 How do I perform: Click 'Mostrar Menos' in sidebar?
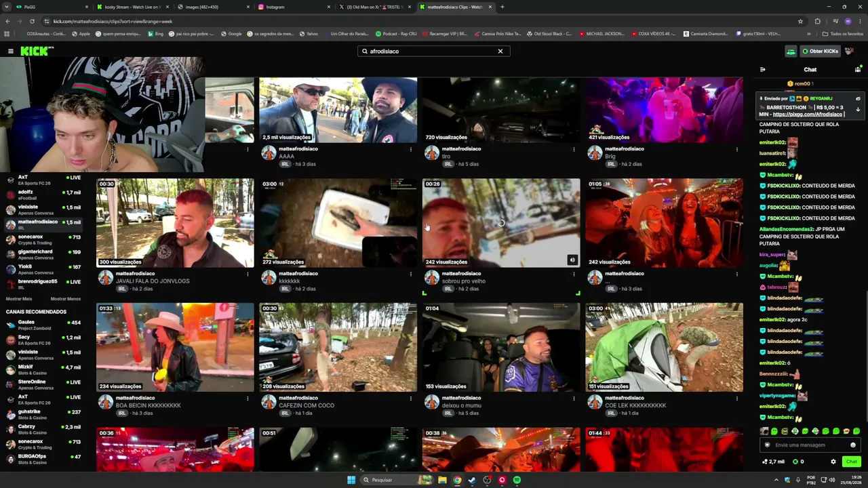66,299
